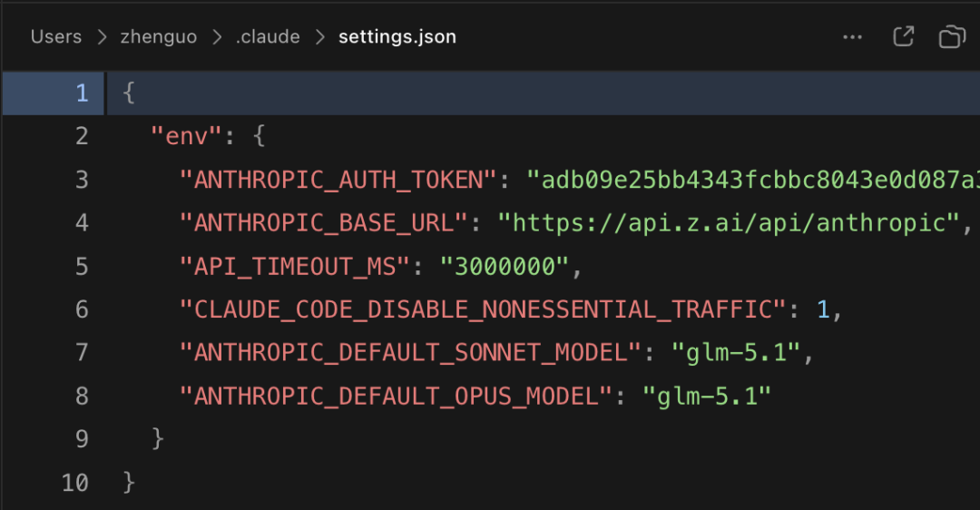Click the copy file contents icon

point(952,37)
